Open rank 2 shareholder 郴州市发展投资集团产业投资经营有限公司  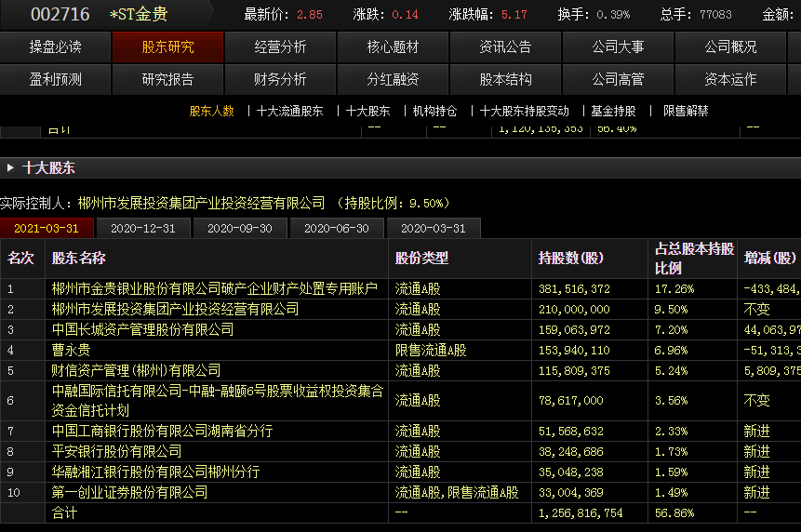pos(175,310)
